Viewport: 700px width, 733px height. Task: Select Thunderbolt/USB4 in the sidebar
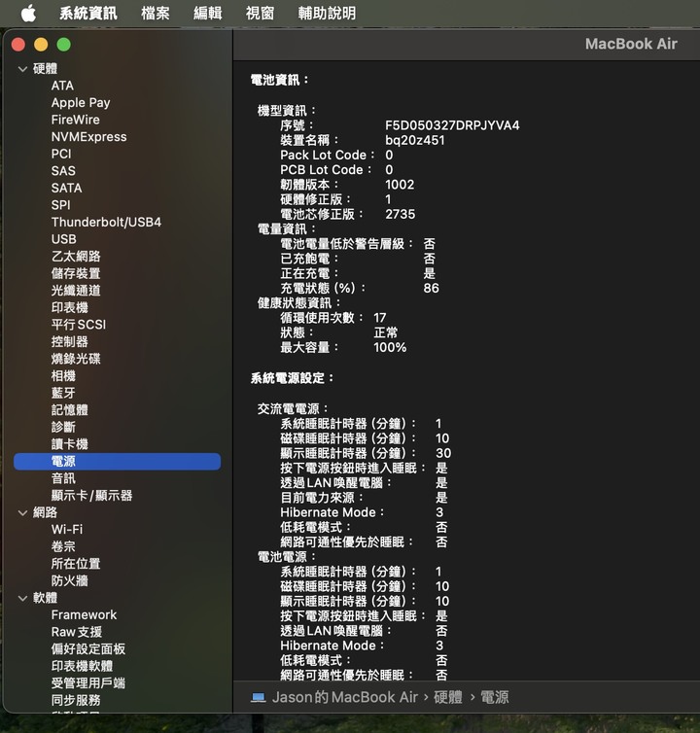106,222
